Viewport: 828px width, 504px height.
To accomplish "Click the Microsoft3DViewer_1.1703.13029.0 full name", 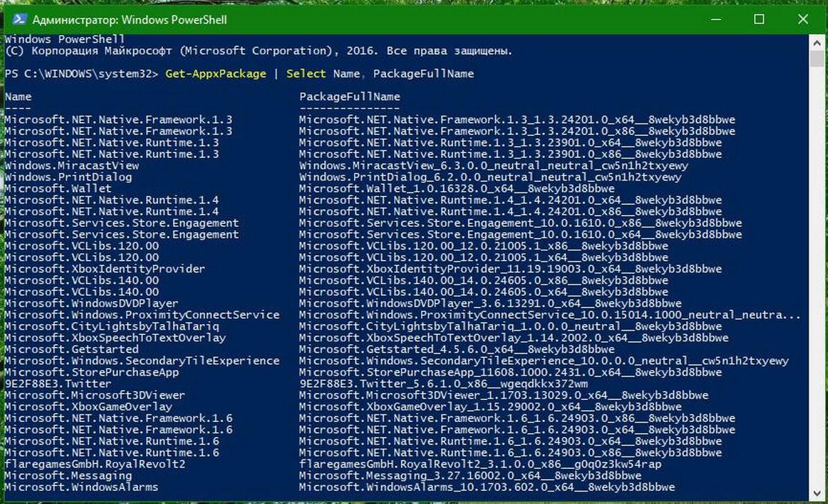I will (x=504, y=395).
